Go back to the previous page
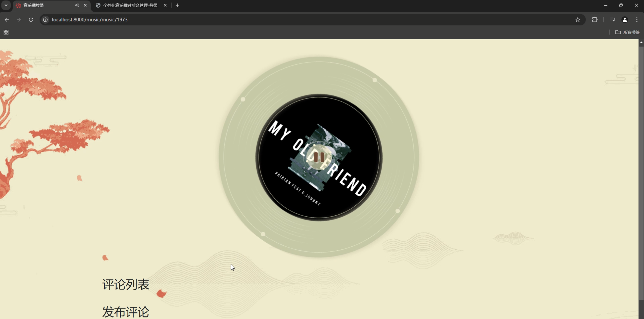Image resolution: width=644 pixels, height=319 pixels. tap(7, 20)
